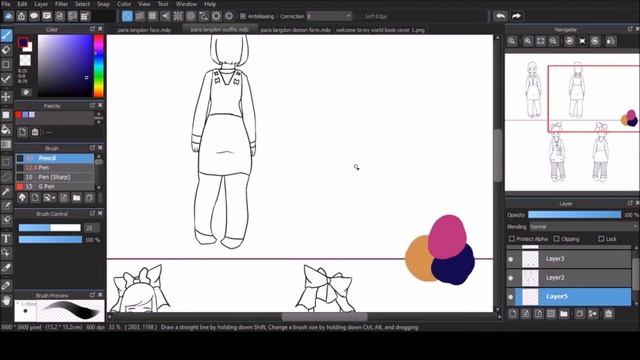Open the snap settings gear icon
The width and height of the screenshot is (640, 360).
[229, 16]
